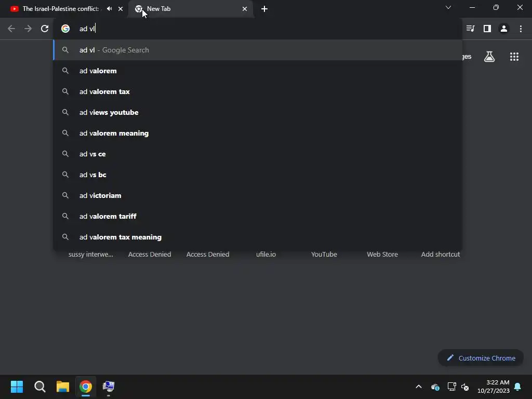Open the Google apps grid
Screen dimensions: 532x399
pyautogui.click(x=514, y=57)
